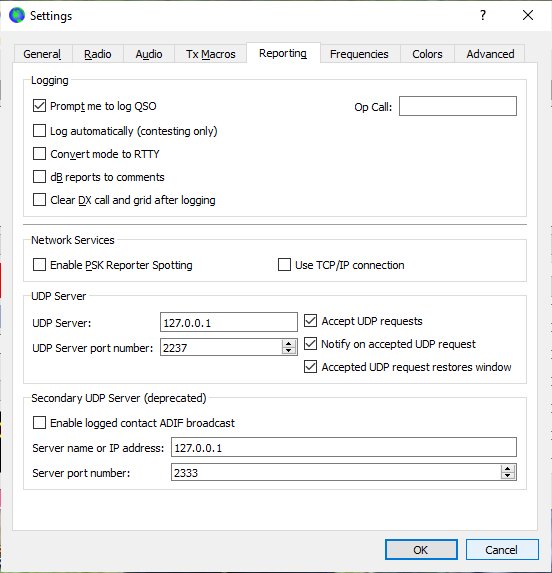Check Use TCP/IP connection option

(284, 265)
